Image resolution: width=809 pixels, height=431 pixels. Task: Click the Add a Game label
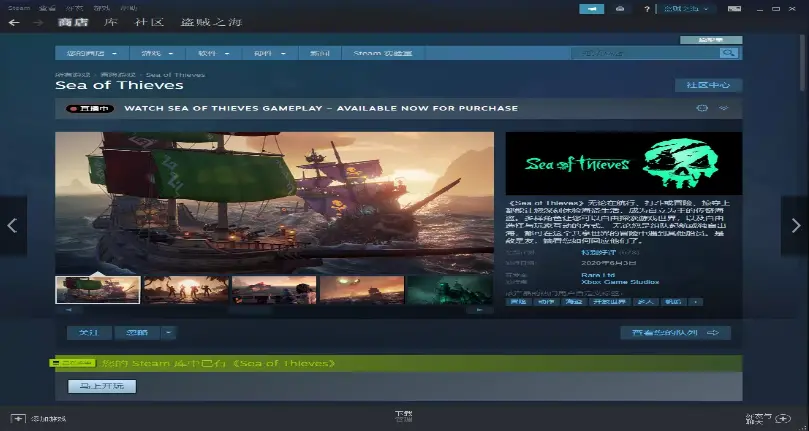point(48,419)
